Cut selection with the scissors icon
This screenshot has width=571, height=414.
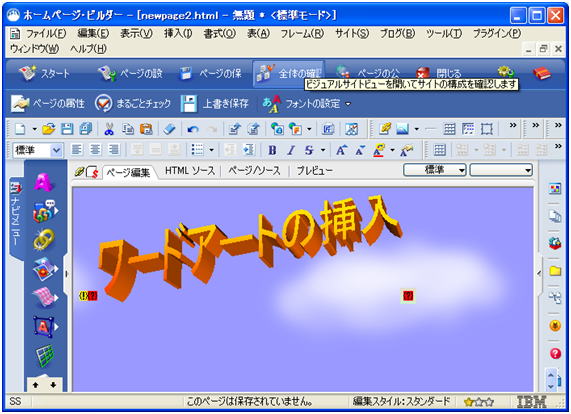coord(109,129)
